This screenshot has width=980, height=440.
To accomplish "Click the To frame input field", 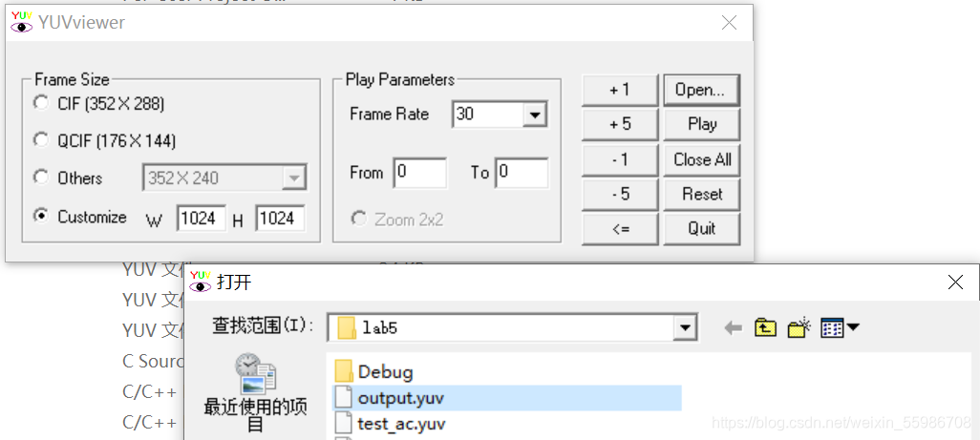I will [522, 173].
